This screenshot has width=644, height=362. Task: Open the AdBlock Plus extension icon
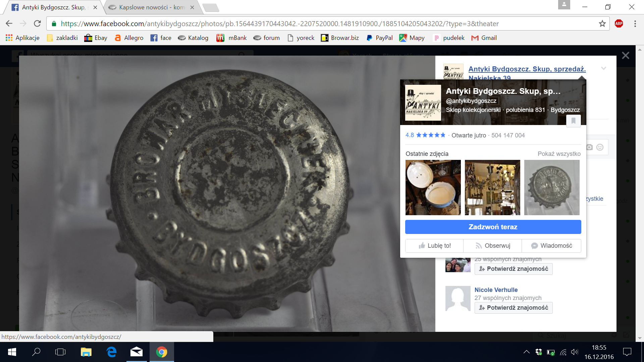click(619, 23)
